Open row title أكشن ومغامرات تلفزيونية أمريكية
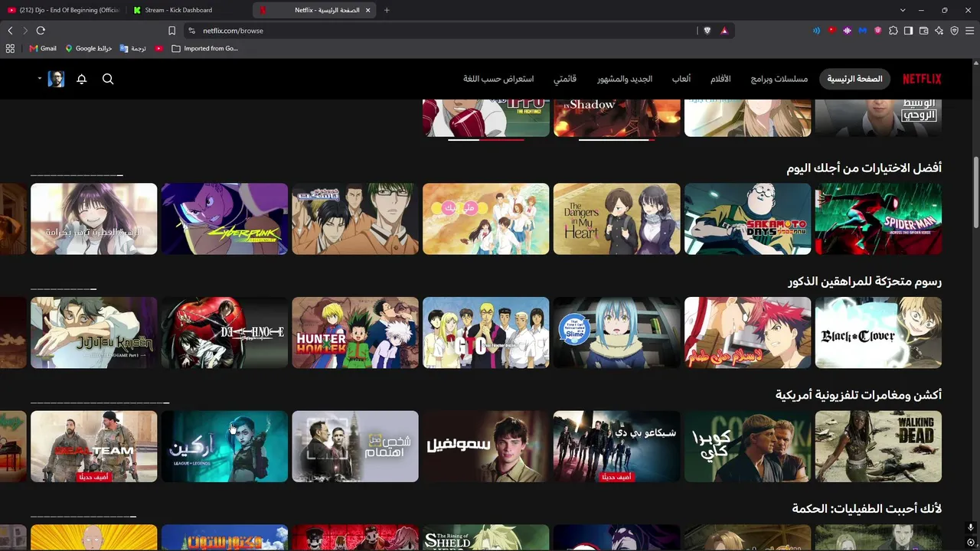Image resolution: width=980 pixels, height=551 pixels. tap(859, 395)
